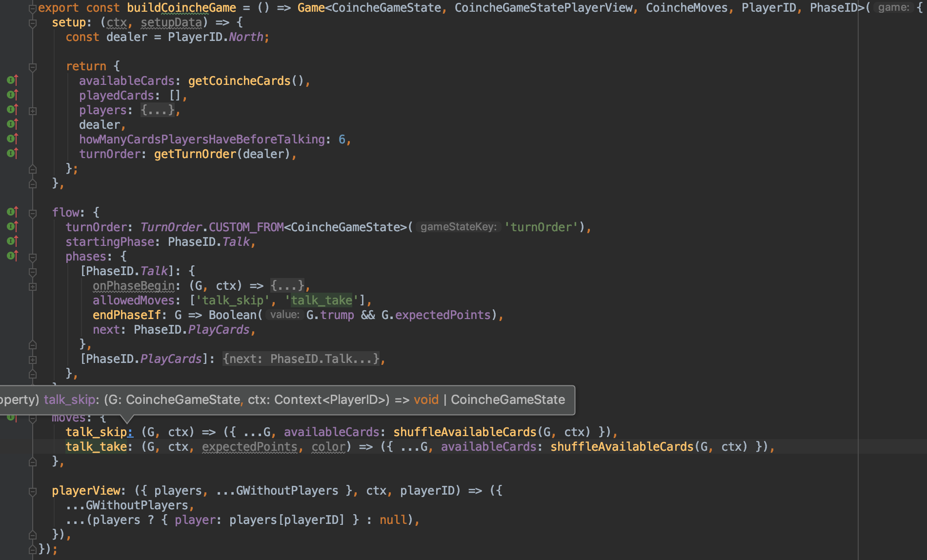This screenshot has width=927, height=560.
Task: Click the game: parameter hint on first line
Action: [x=893, y=7]
